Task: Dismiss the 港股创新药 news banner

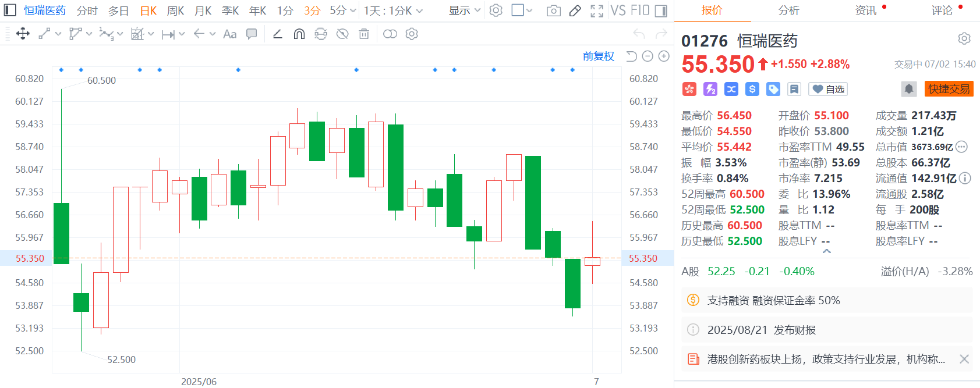Action: [964, 359]
